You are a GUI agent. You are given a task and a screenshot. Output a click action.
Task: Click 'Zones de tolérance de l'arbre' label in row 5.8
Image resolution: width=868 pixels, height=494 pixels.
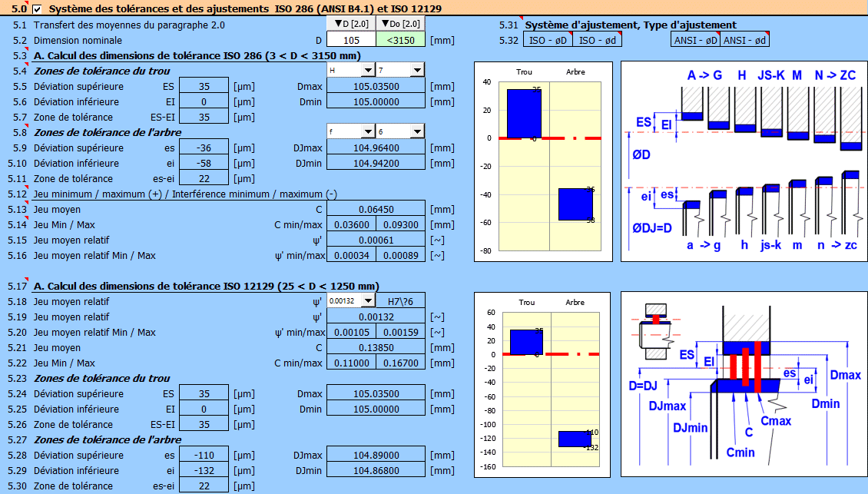108,132
